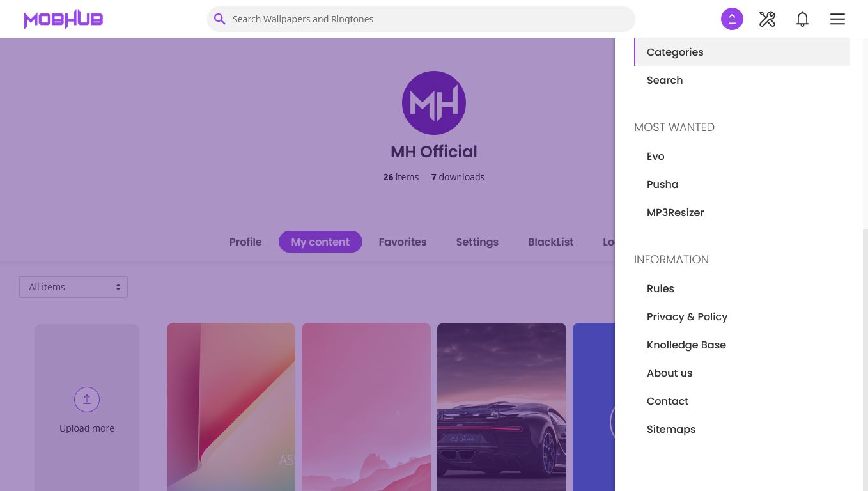This screenshot has width=868, height=491.
Task: Open the pink mountains wallpaper
Action: 366,407
